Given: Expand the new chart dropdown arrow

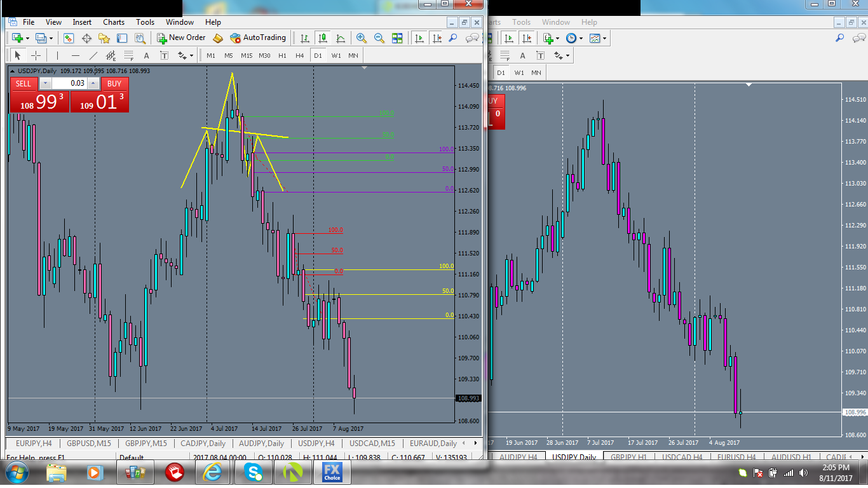Looking at the screenshot, I should tap(27, 38).
